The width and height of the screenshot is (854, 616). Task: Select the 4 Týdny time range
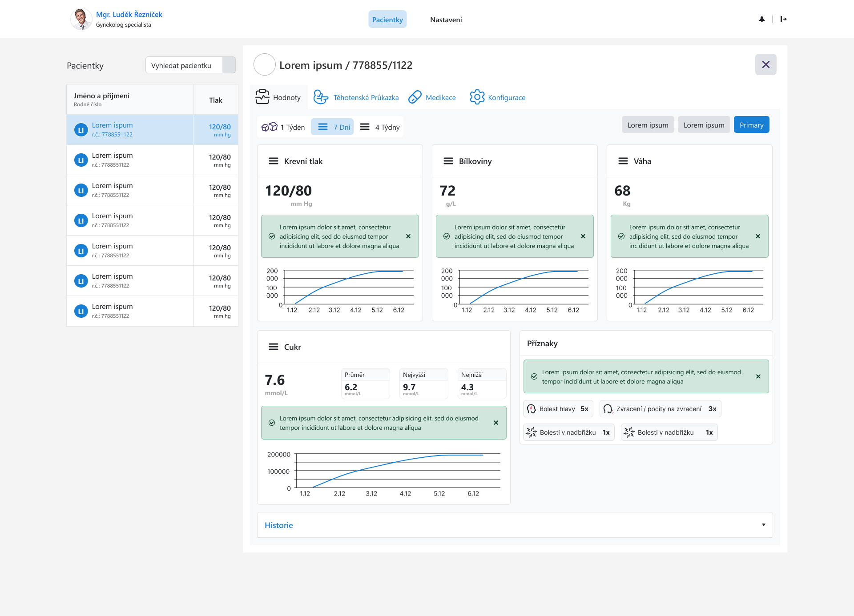point(380,127)
